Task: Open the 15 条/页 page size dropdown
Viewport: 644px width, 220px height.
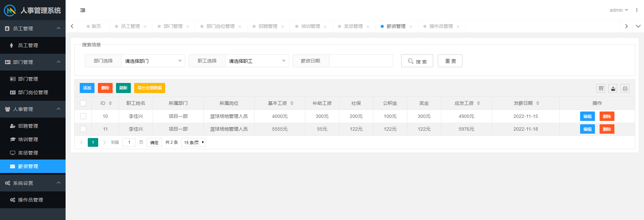Action: (194, 142)
